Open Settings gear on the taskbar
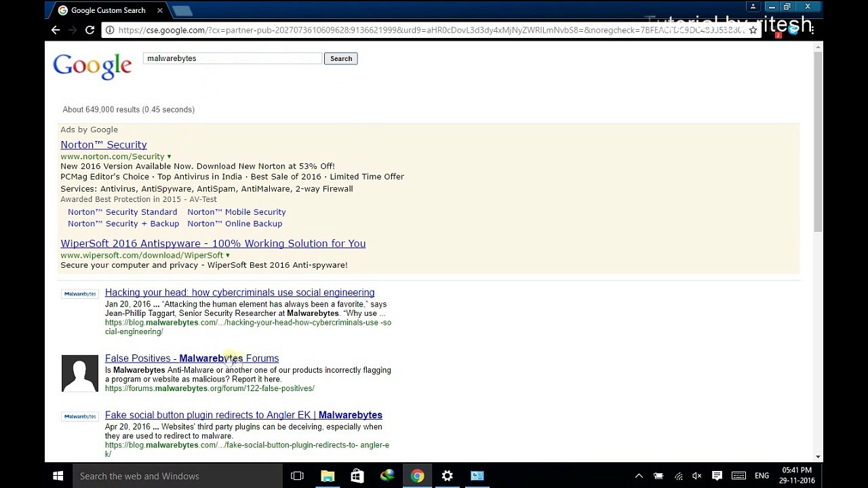The height and width of the screenshot is (488, 868). click(x=447, y=476)
